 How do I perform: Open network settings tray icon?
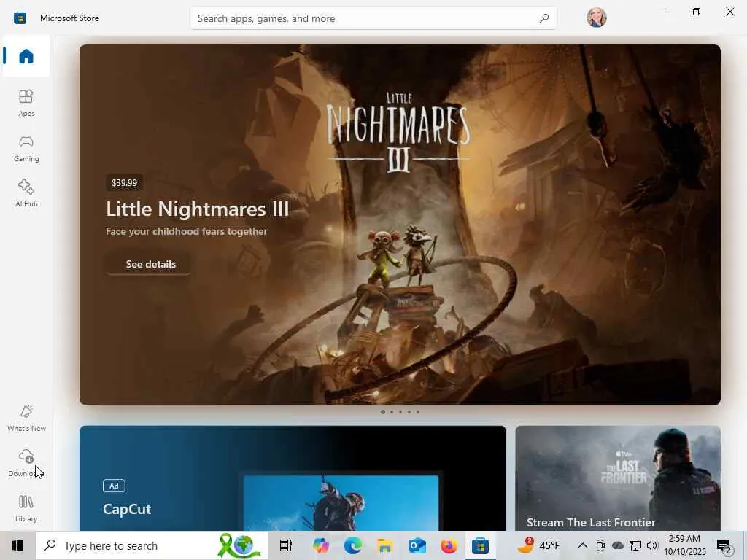[x=635, y=545]
